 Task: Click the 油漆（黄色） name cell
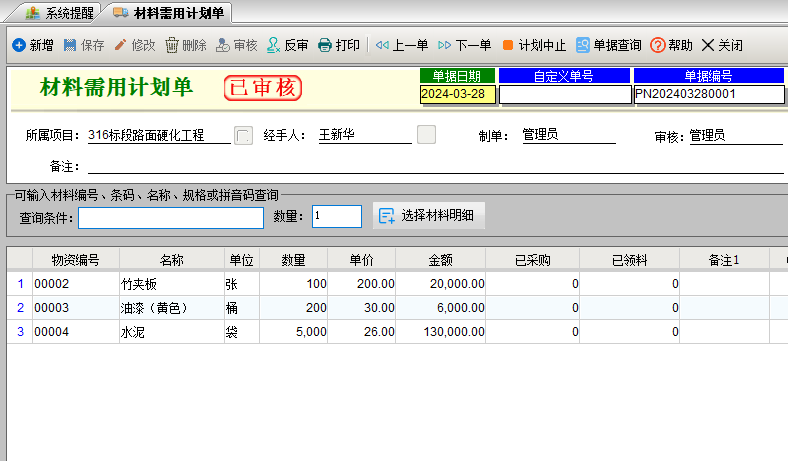tap(172, 308)
